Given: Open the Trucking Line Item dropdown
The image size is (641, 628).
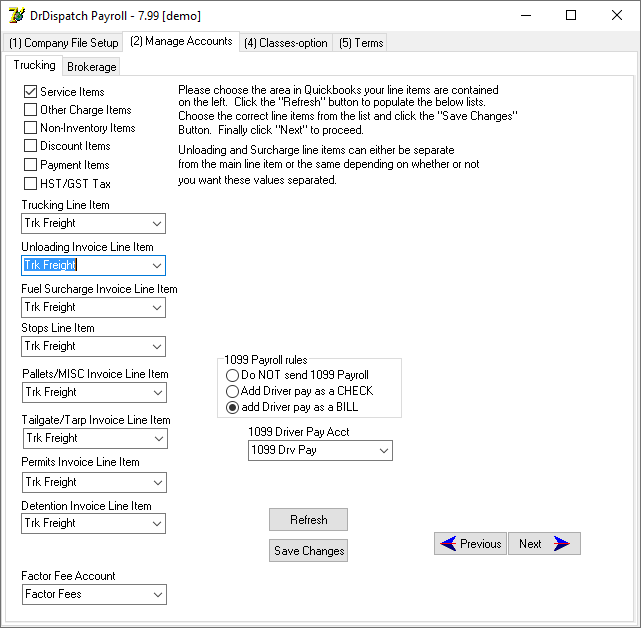Looking at the screenshot, I should [x=157, y=224].
